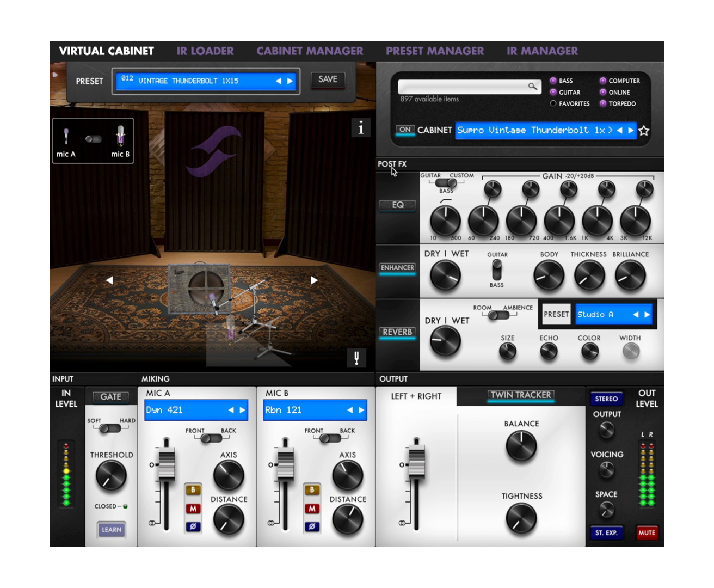Open the PRESET MANAGER tab
Viewport: 714px width, 588px height.
click(435, 51)
